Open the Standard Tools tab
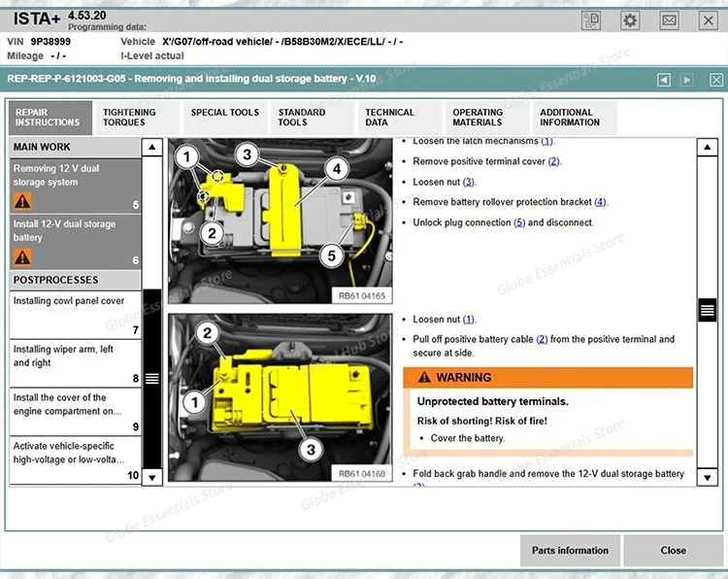Screen dimensions: 728x579 click(312, 118)
